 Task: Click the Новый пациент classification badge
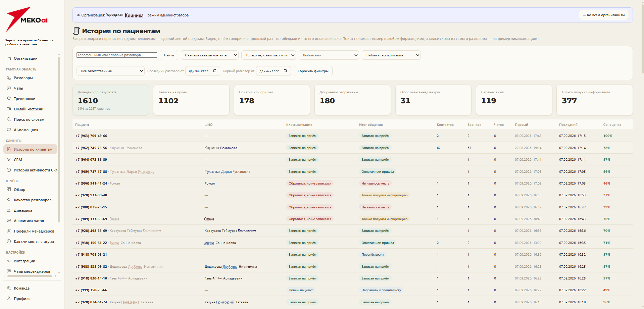301,290
